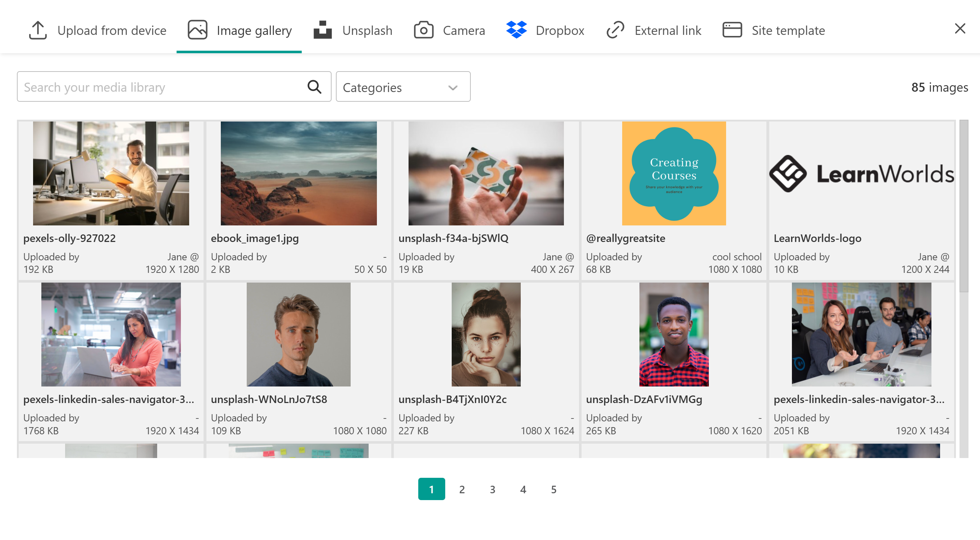Click the Upload from device arrow icon

(38, 30)
